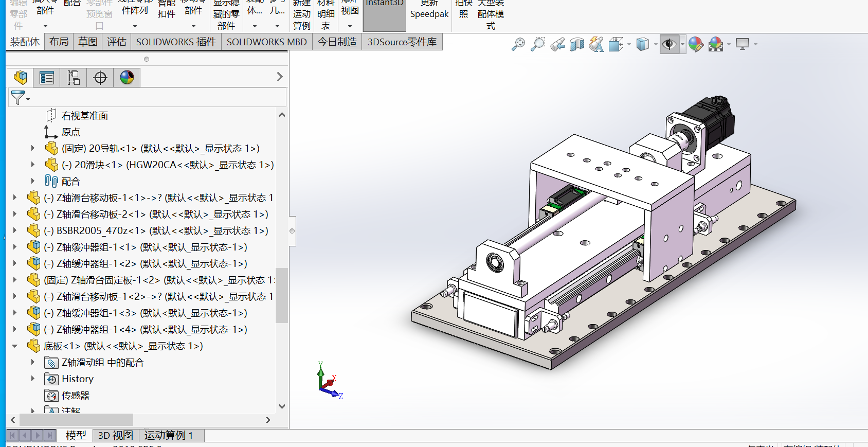Click the tree horizontal scrollbar right arrow

pos(268,420)
